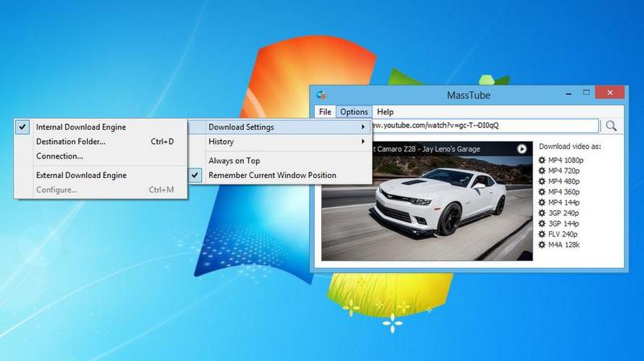Open the File menu
This screenshot has width=644, height=361.
click(x=325, y=112)
